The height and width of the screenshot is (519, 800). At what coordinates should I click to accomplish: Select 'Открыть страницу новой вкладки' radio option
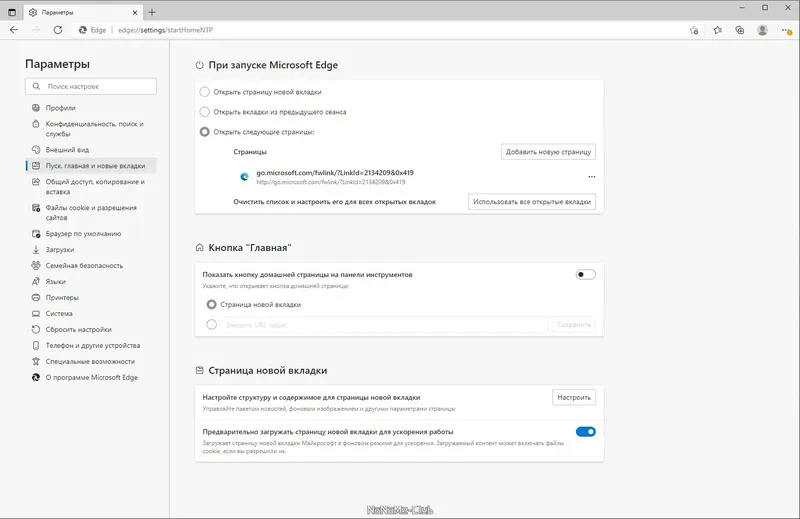pos(205,92)
